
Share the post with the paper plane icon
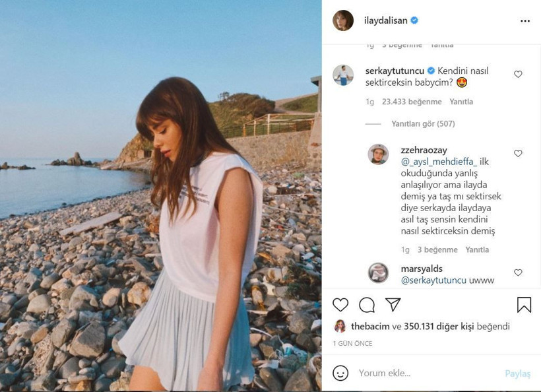point(394,305)
